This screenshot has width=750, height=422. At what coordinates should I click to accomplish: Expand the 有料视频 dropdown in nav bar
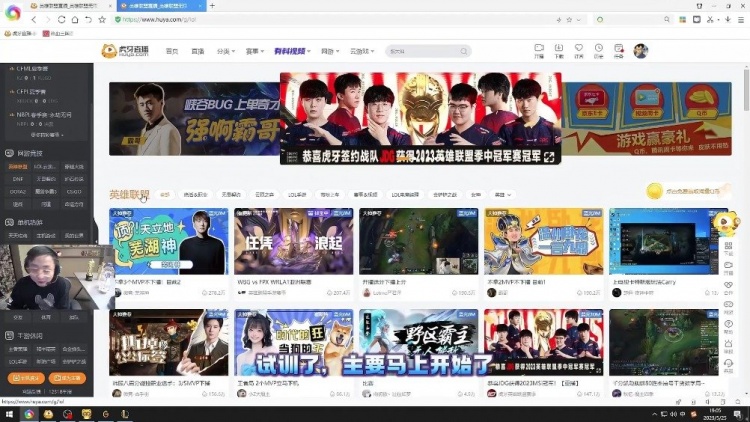(292, 51)
